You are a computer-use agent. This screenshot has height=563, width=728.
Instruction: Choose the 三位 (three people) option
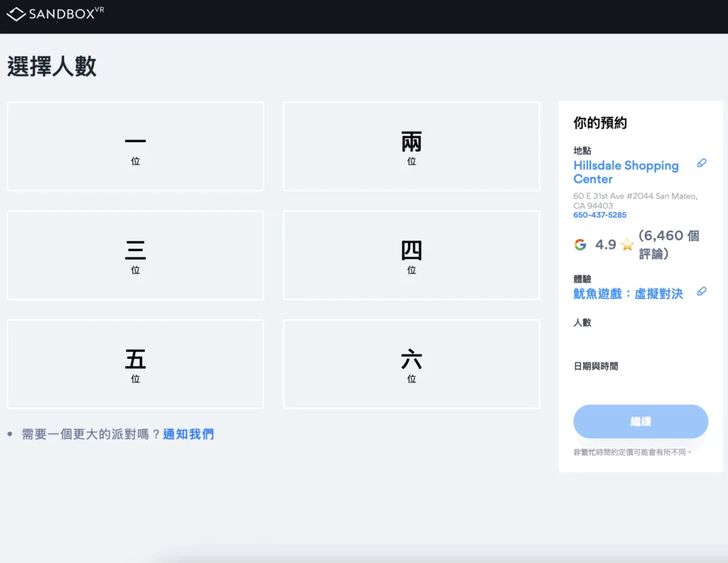(x=136, y=255)
